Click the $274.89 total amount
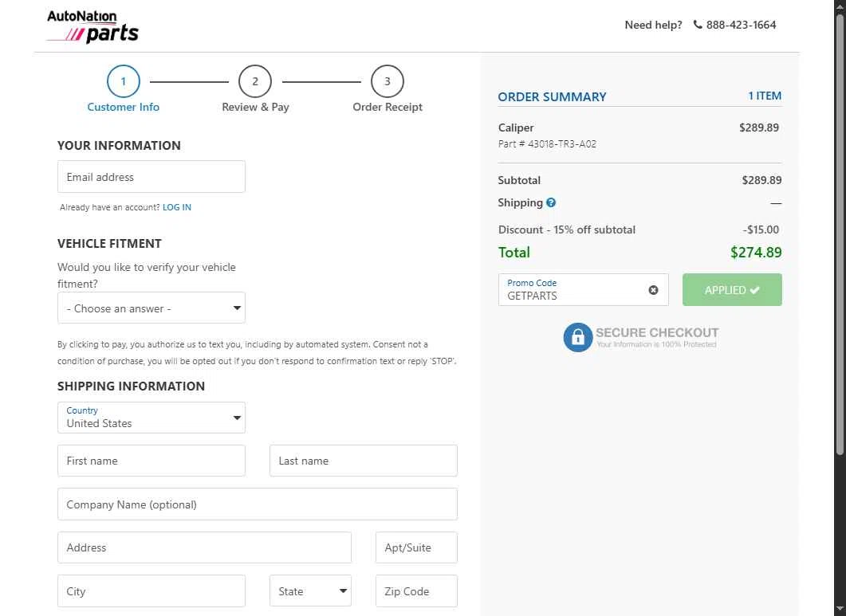846x616 pixels. click(756, 252)
